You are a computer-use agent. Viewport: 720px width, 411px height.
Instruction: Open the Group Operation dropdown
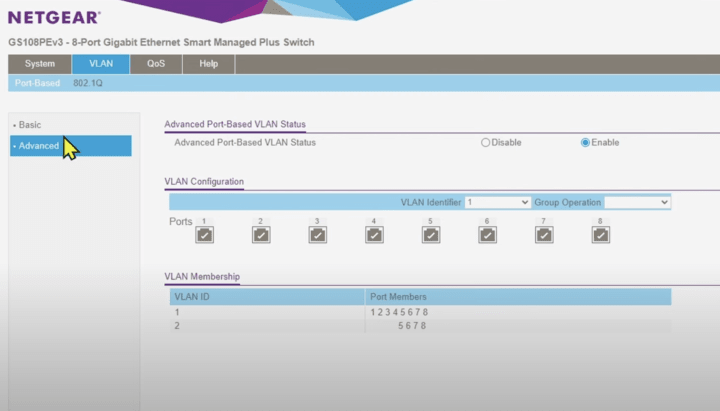pyautogui.click(x=637, y=202)
